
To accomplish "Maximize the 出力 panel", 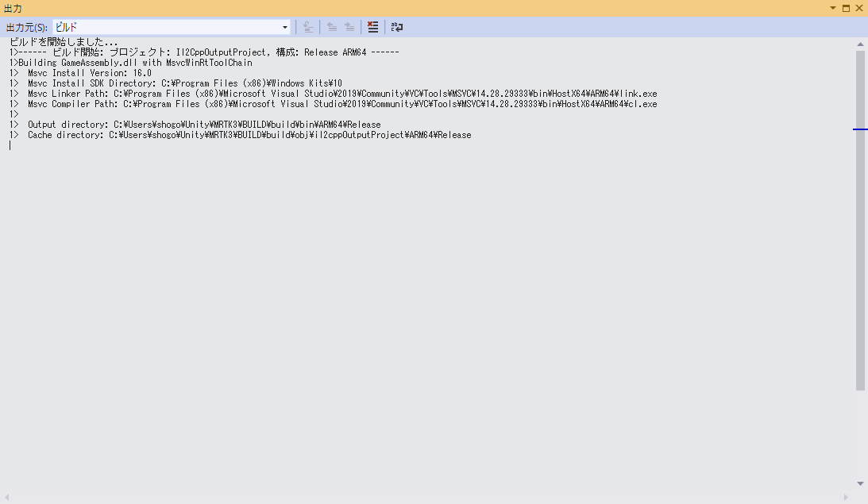I will pyautogui.click(x=846, y=8).
